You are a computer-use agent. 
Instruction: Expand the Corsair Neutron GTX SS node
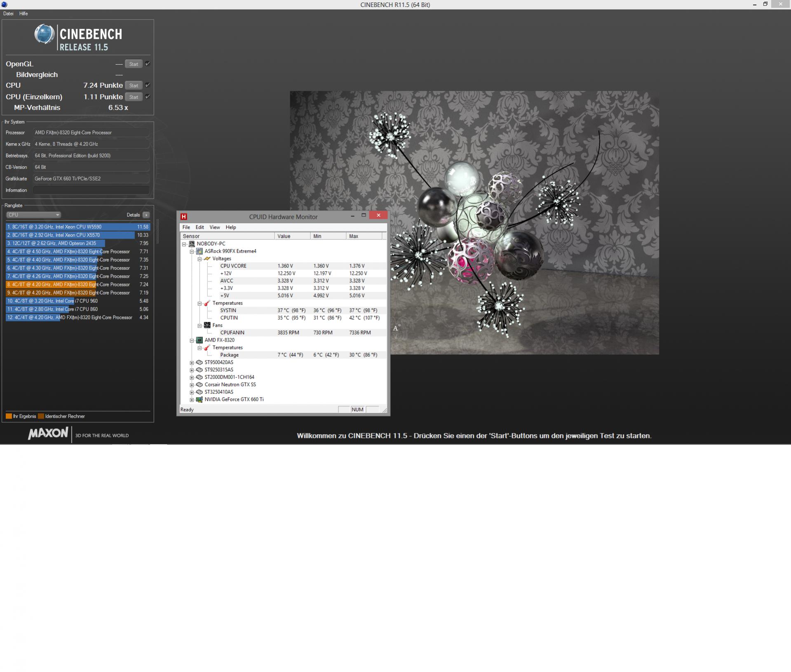click(192, 385)
